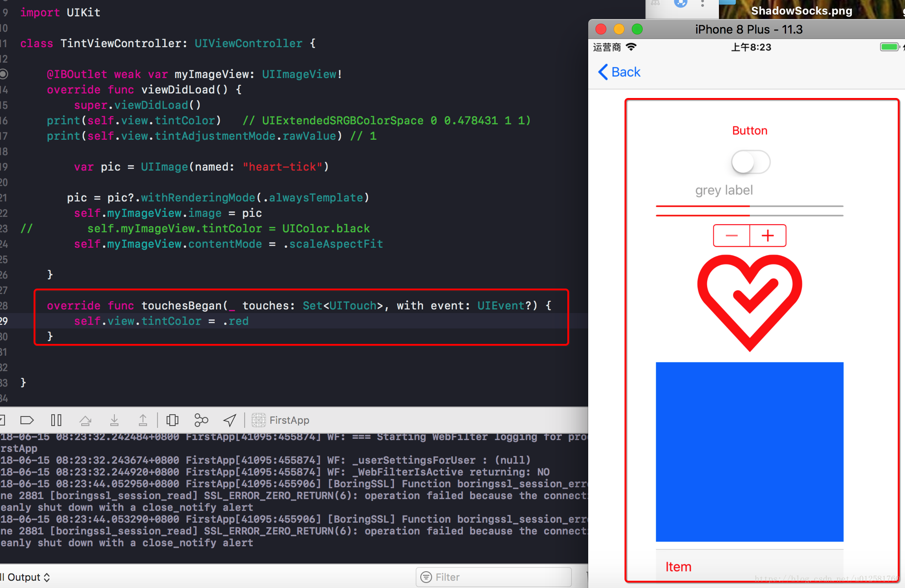This screenshot has height=588, width=905.
Task: Tap the blue square view
Action: pyautogui.click(x=750, y=452)
